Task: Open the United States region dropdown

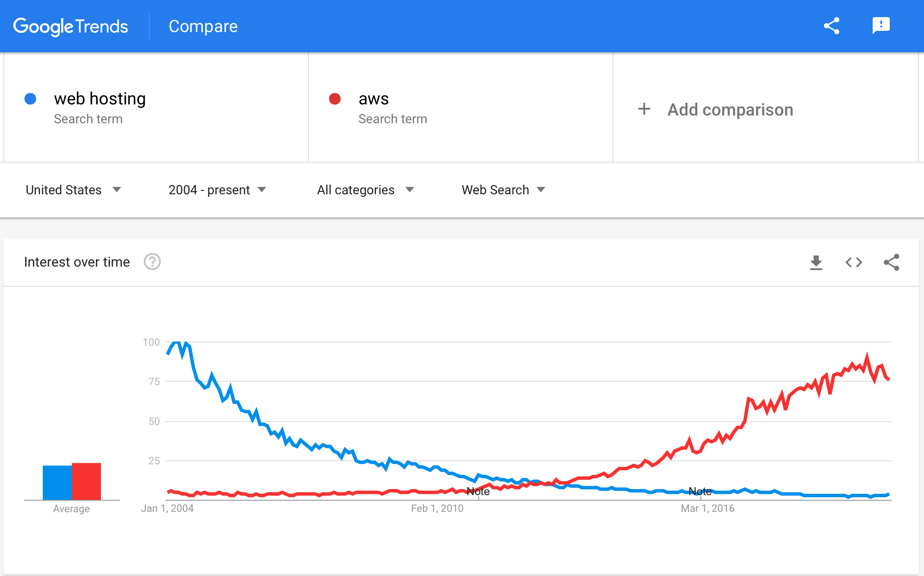Action: pos(73,190)
